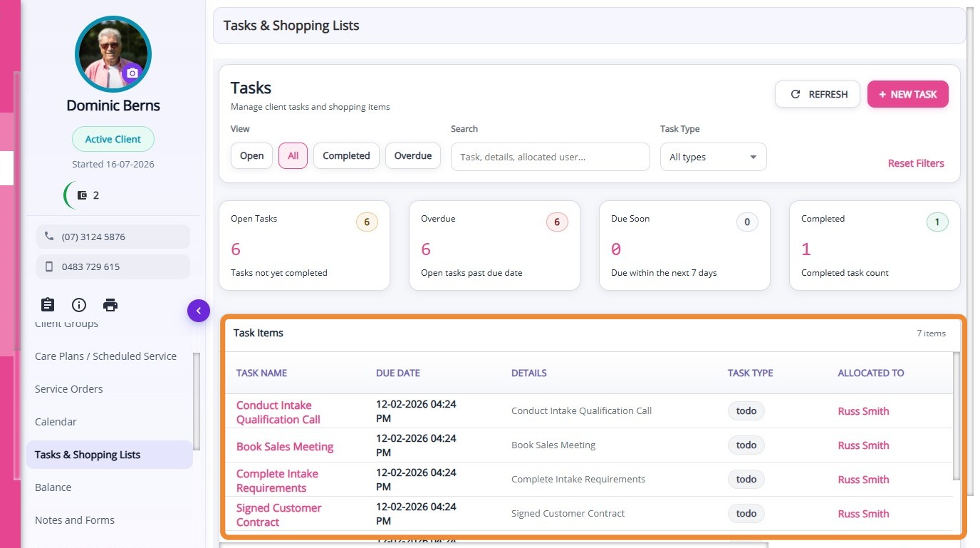Click the Task Items table scrollbar

coord(956,416)
